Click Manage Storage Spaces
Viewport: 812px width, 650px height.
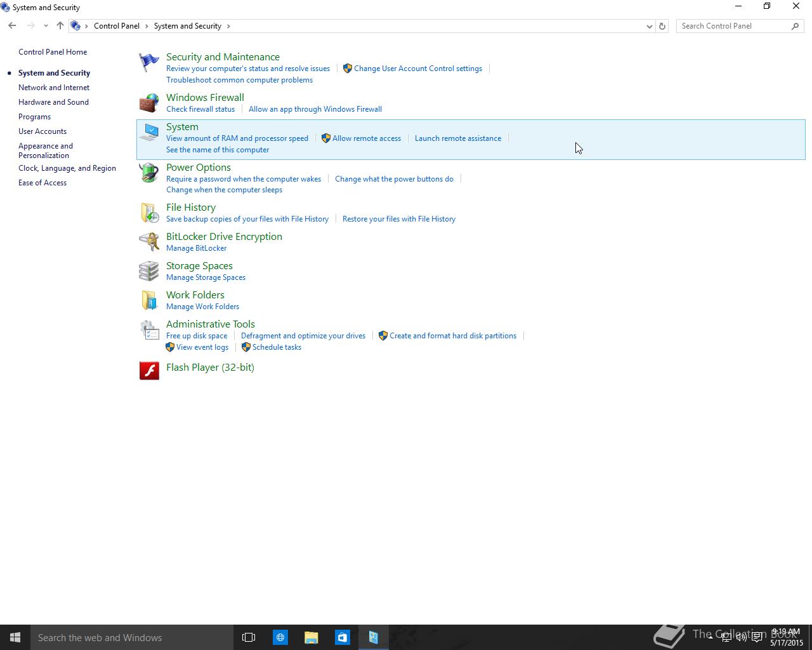pyautogui.click(x=206, y=277)
